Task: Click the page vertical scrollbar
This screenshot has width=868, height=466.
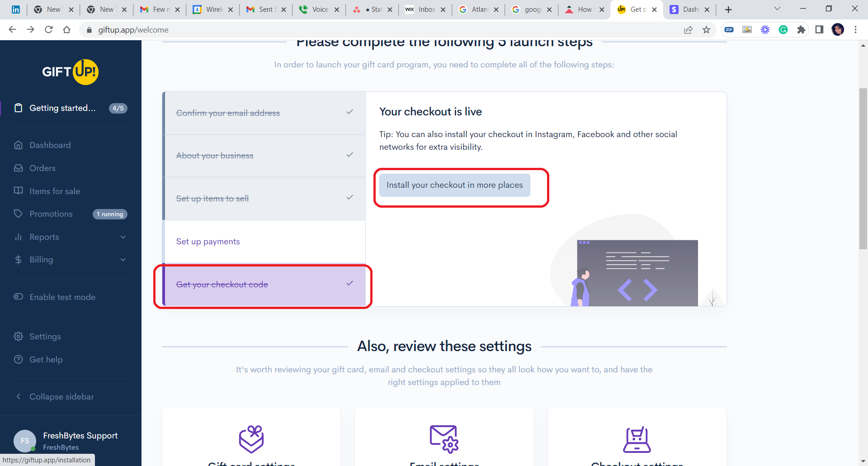Action: (863, 168)
